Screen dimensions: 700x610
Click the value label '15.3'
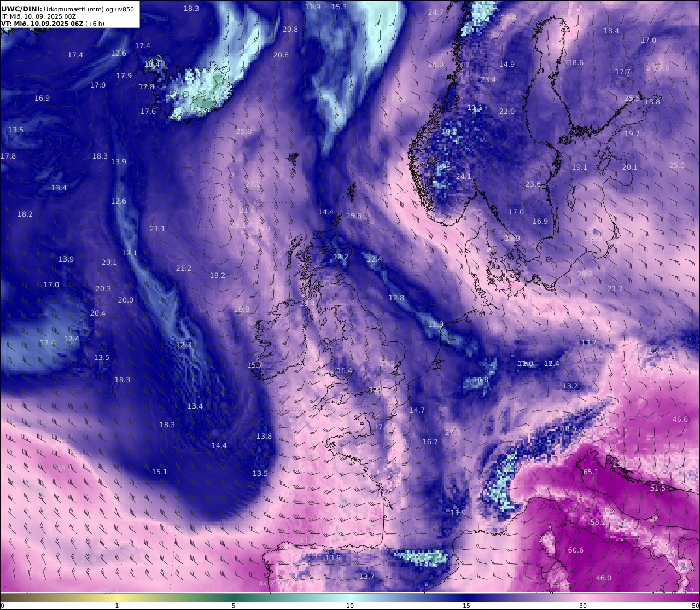pyautogui.click(x=339, y=7)
